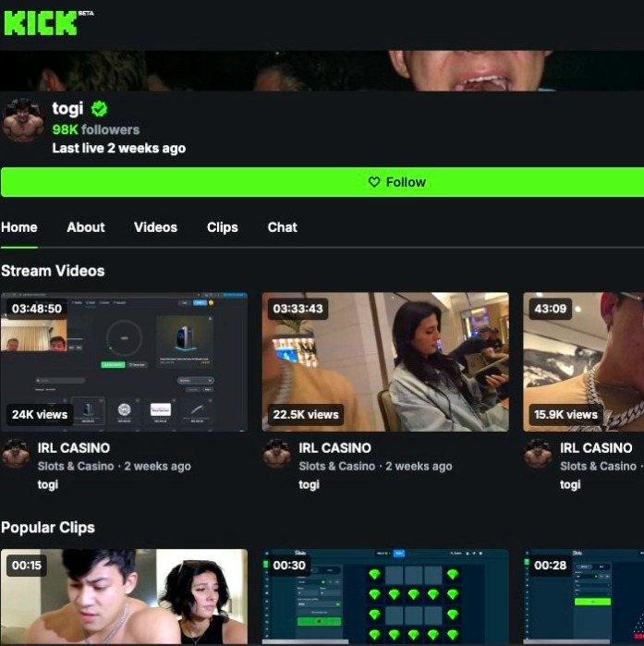Viewport: 644px width, 646px height.
Task: Click the 98K followers count
Action: click(x=96, y=129)
